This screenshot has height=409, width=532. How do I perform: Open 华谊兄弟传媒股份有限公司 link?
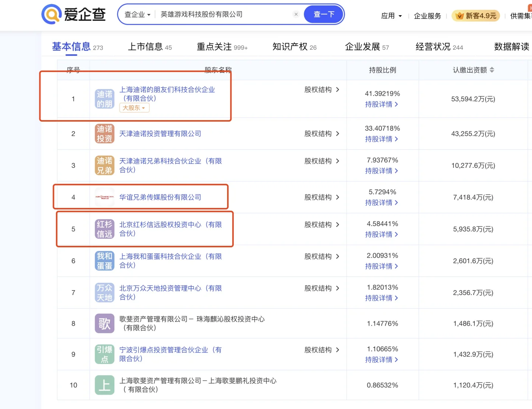click(x=160, y=197)
